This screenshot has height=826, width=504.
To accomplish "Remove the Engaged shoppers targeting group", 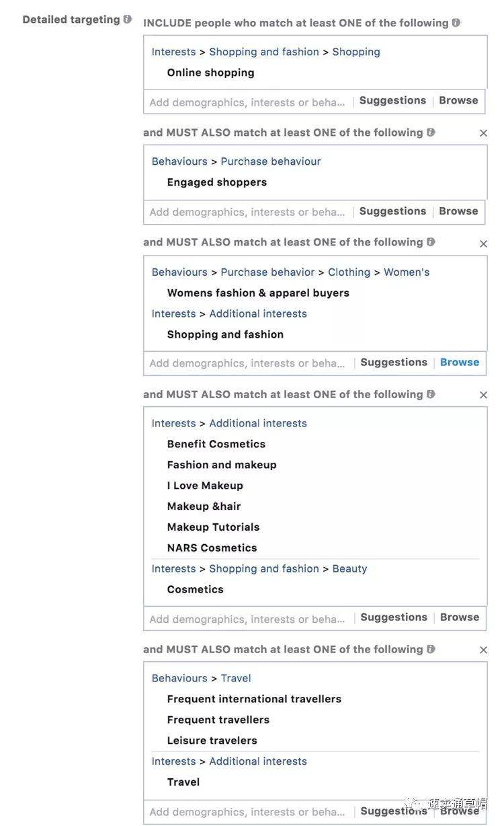I will [483, 133].
